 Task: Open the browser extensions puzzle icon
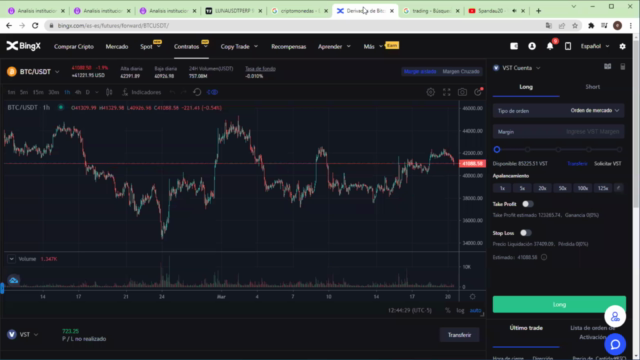(x=591, y=26)
